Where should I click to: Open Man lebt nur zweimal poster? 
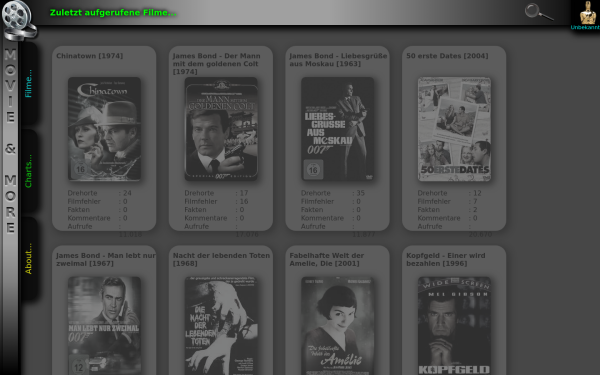pos(104,326)
